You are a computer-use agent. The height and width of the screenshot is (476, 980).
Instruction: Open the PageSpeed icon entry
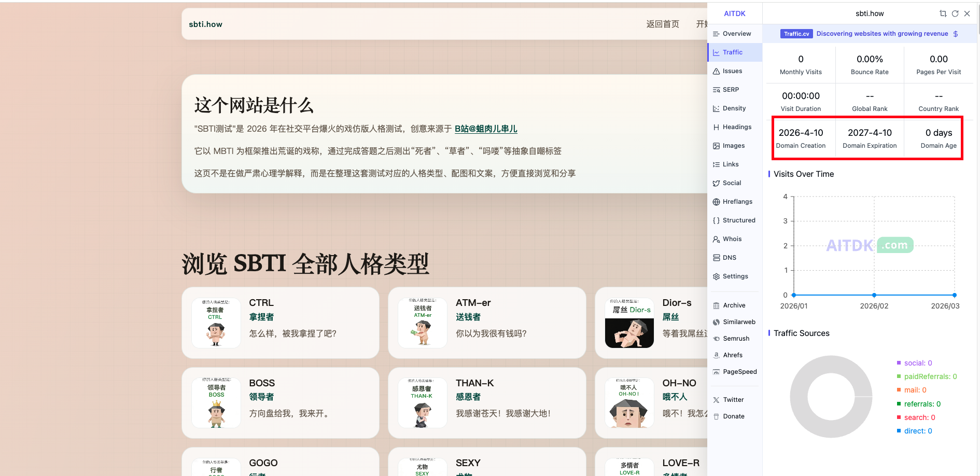point(716,372)
